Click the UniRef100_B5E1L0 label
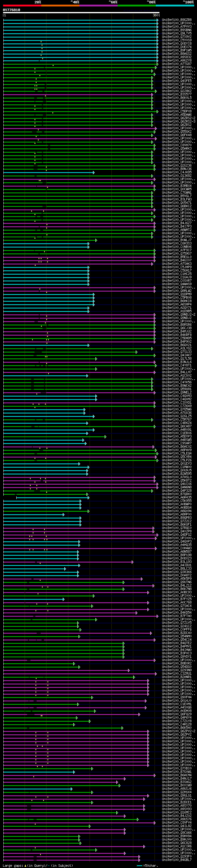This screenshot has height=868, width=197. point(177,257)
